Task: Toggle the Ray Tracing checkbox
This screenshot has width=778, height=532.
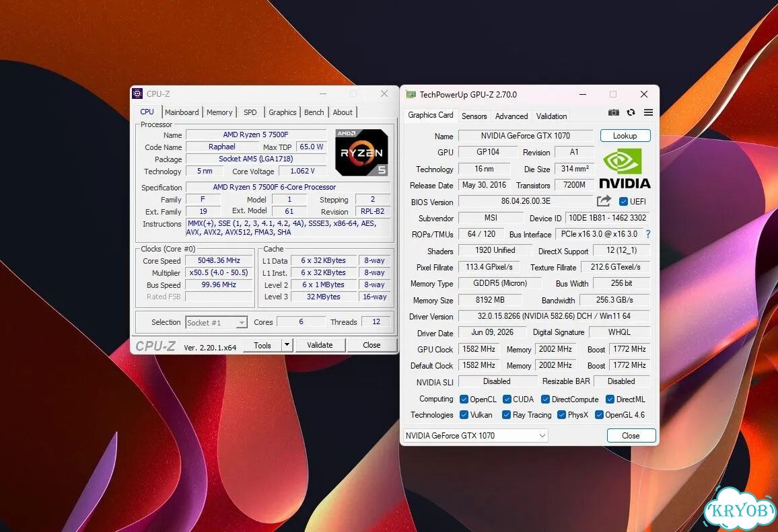Action: tap(506, 414)
